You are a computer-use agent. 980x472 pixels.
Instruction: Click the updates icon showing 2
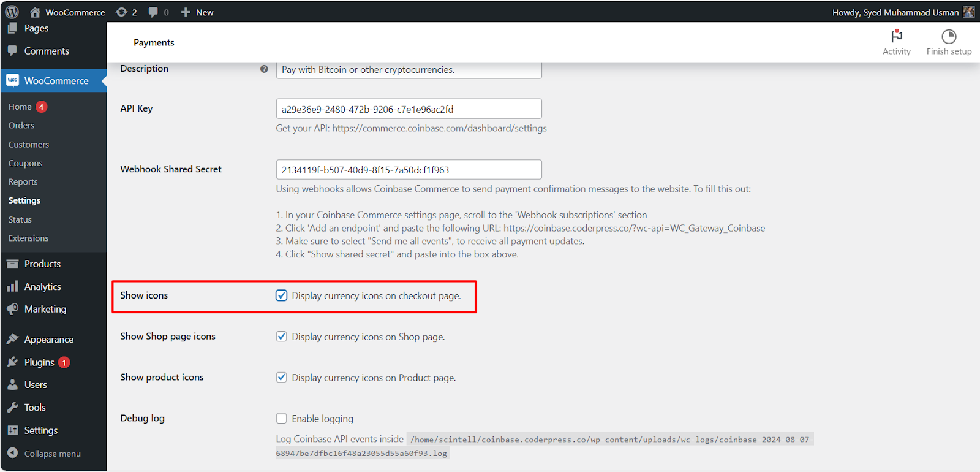pyautogui.click(x=122, y=12)
